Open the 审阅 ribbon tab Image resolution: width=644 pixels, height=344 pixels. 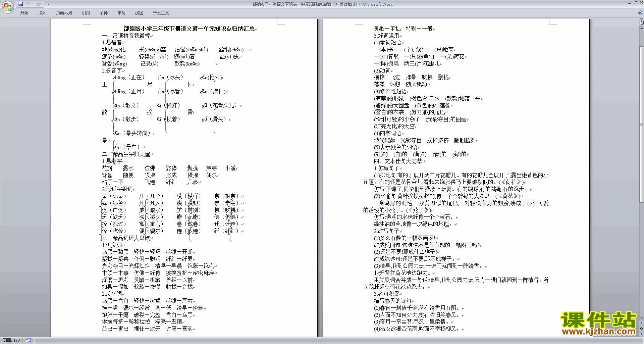coord(121,13)
